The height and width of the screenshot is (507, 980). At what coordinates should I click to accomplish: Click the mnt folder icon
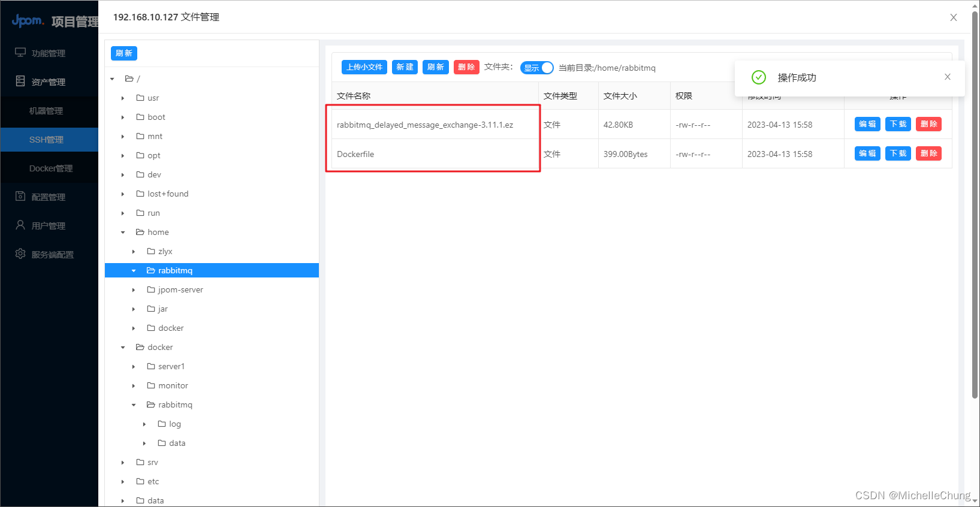click(140, 136)
